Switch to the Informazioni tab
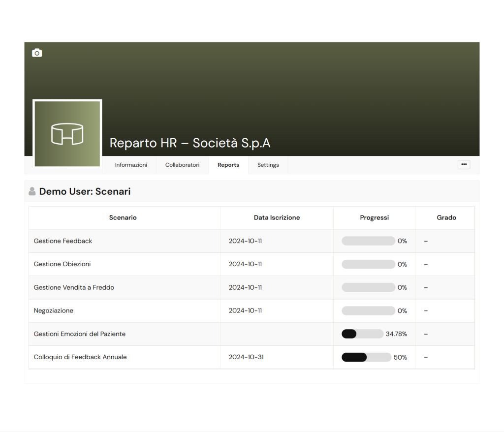The height and width of the screenshot is (432, 504). click(131, 165)
